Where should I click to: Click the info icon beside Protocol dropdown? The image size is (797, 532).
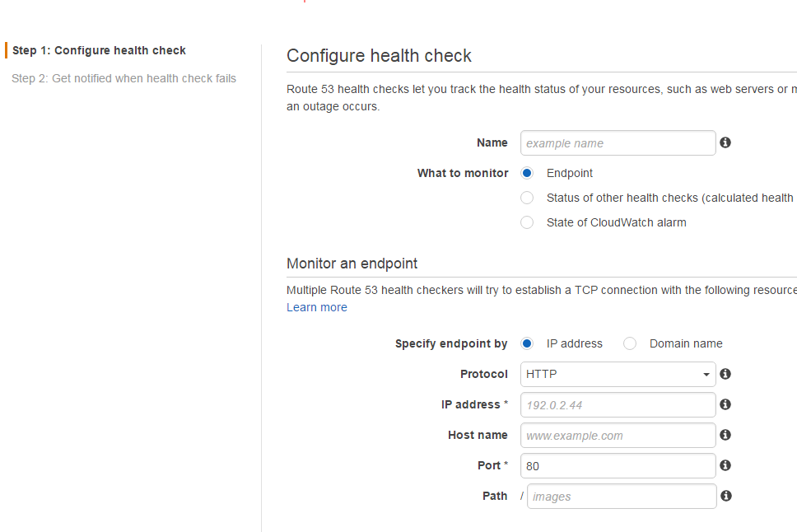tap(725, 374)
